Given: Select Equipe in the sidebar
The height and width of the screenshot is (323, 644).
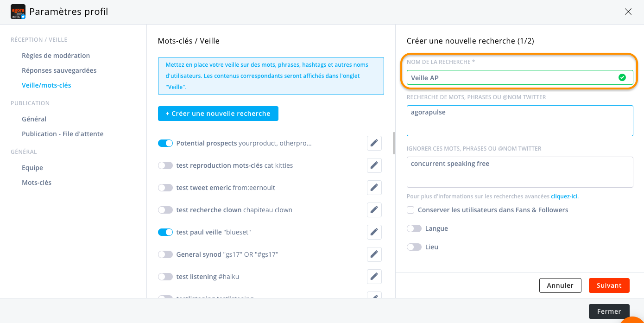Looking at the screenshot, I should tap(32, 168).
